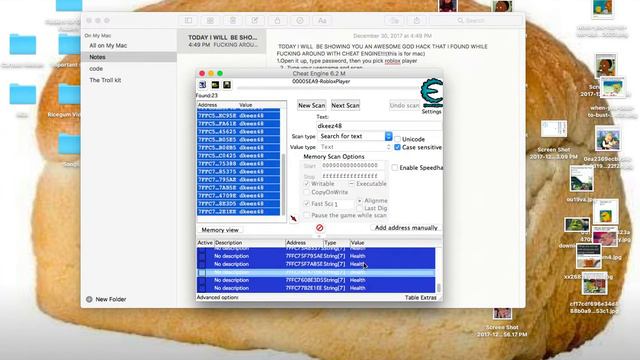Click Add address manually
The width and height of the screenshot is (640, 360).
[x=406, y=228]
